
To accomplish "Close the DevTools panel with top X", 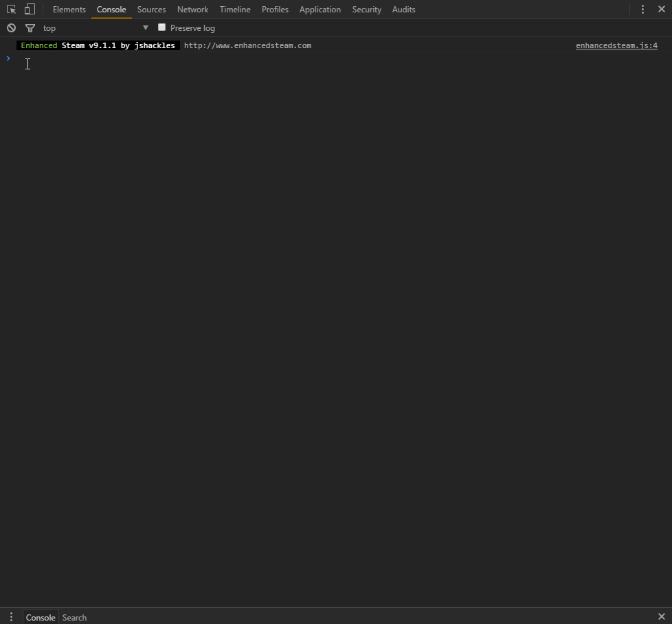I will click(x=661, y=9).
